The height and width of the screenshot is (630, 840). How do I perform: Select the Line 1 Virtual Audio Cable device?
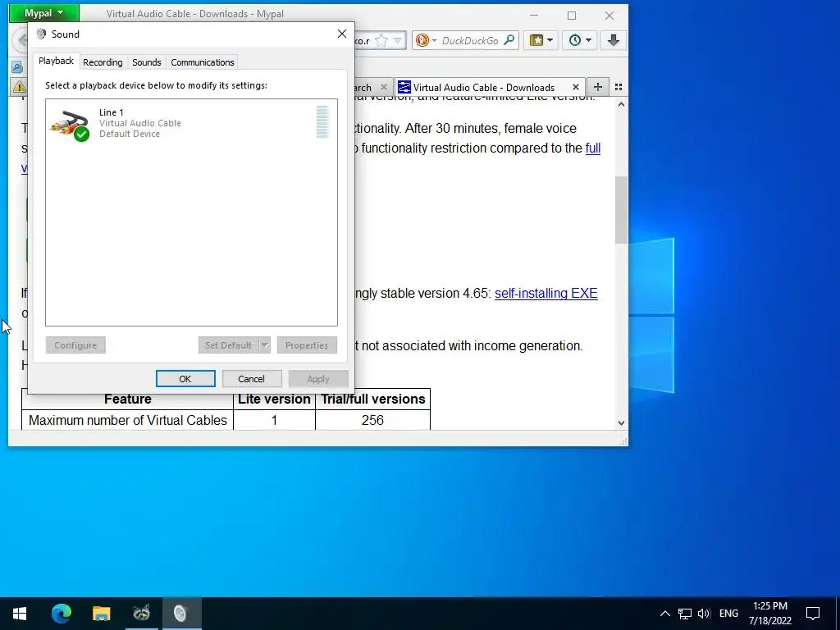(x=191, y=123)
